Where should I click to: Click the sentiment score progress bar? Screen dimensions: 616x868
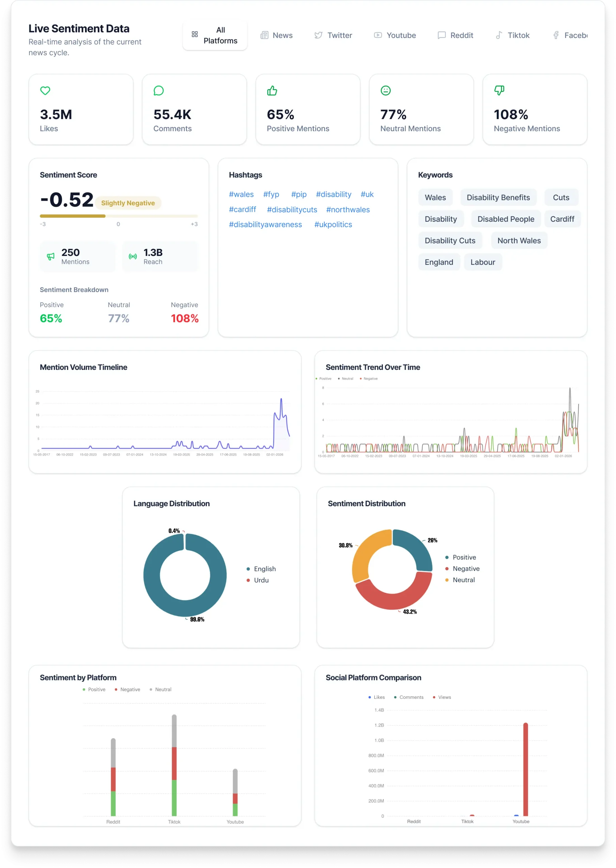tap(119, 216)
